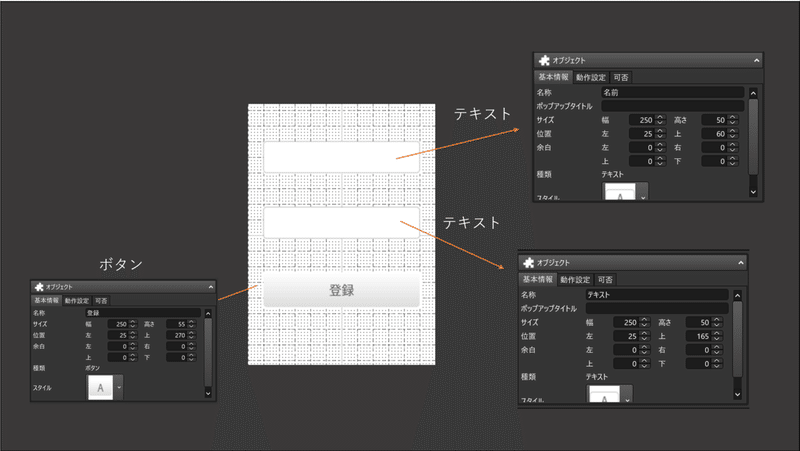Click the 名称 field containing 登録
Viewport: 800px width, 451px height.
tap(143, 313)
